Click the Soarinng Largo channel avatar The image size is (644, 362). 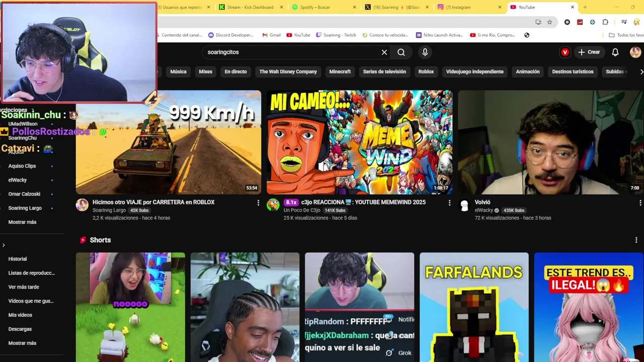[x=82, y=205]
